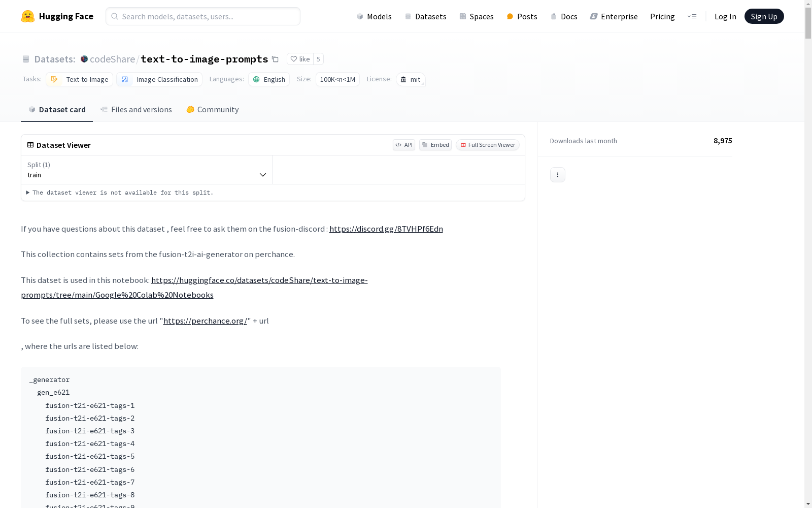Click the _generator line in the code block
This screenshot has height=508, width=812.
(49, 379)
